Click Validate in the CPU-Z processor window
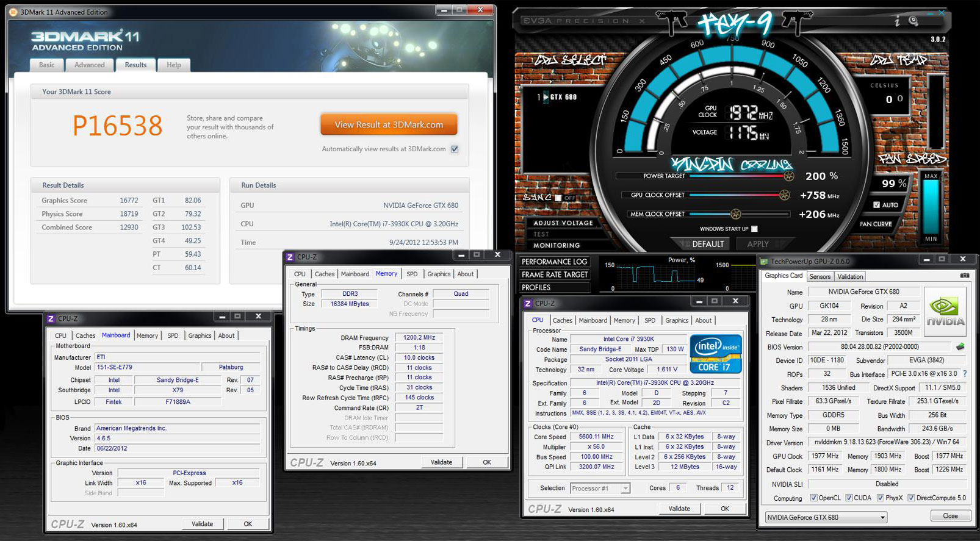The width and height of the screenshot is (980, 541). [x=679, y=509]
